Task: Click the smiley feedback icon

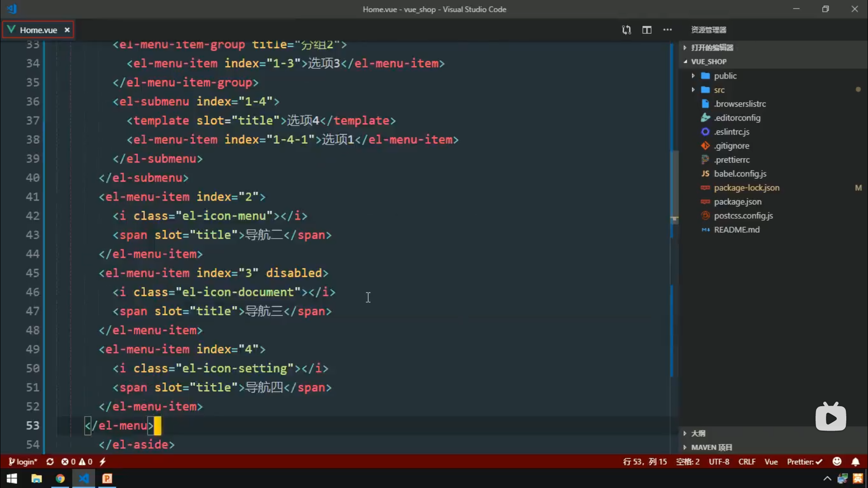Action: tap(837, 461)
